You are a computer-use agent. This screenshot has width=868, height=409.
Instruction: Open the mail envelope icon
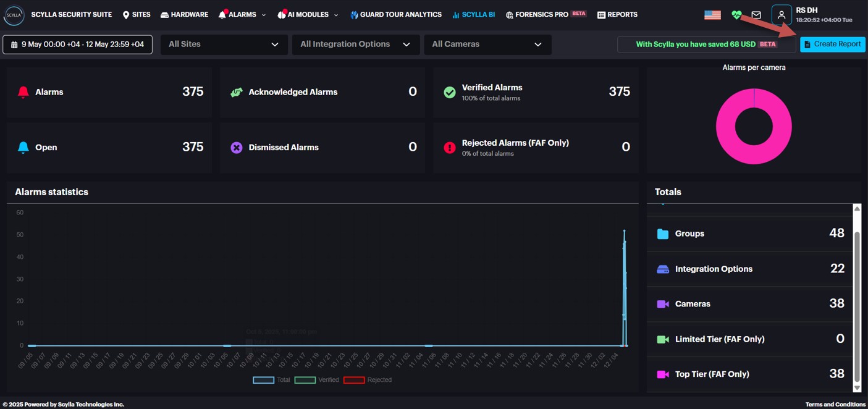click(x=756, y=15)
